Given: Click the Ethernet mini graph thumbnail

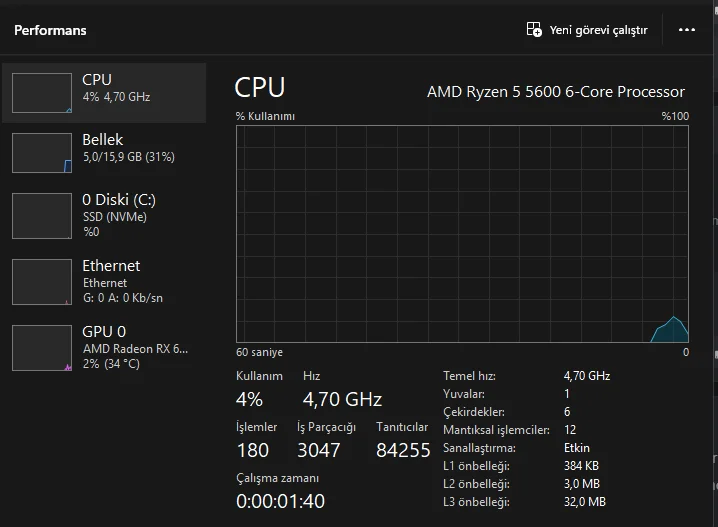Looking at the screenshot, I should pyautogui.click(x=42, y=281).
